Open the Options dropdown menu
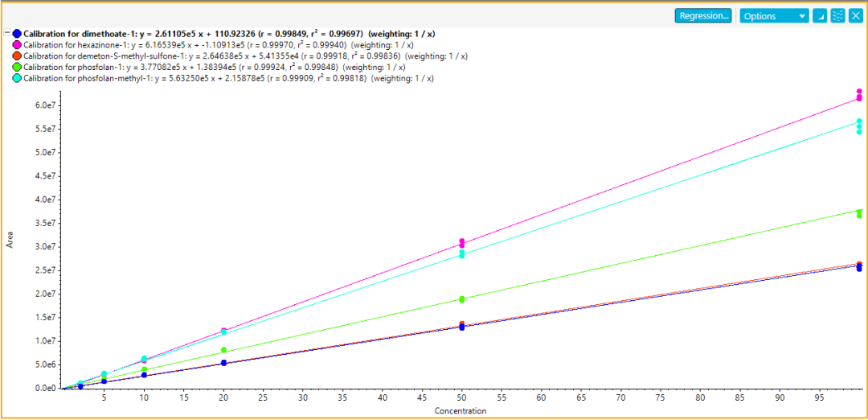The width and height of the screenshot is (868, 420). 775,16
